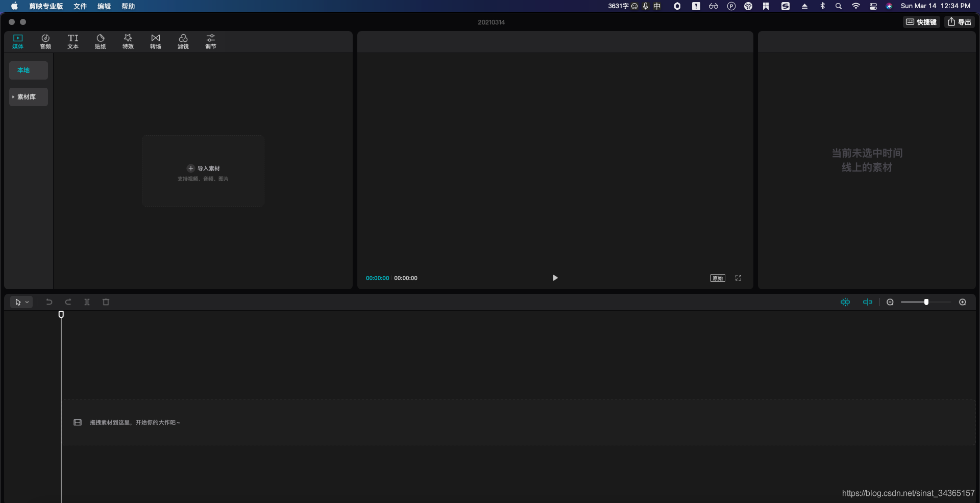Open the 文件 menu

(80, 6)
